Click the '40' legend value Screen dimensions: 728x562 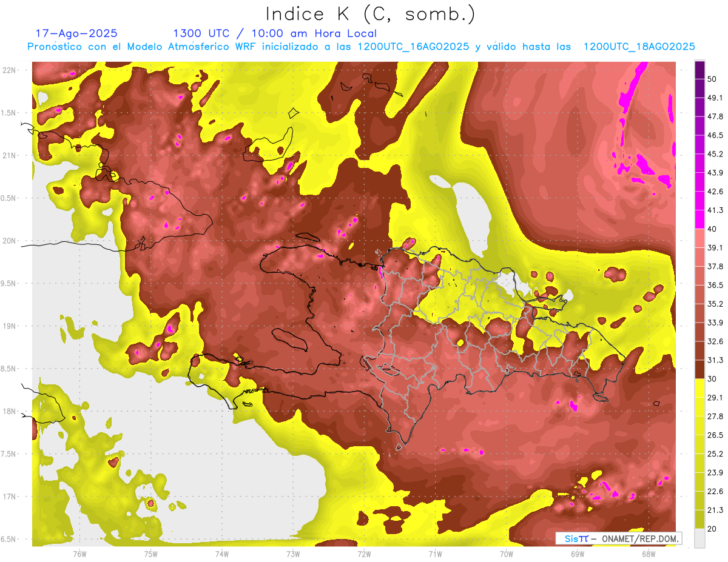pos(713,229)
